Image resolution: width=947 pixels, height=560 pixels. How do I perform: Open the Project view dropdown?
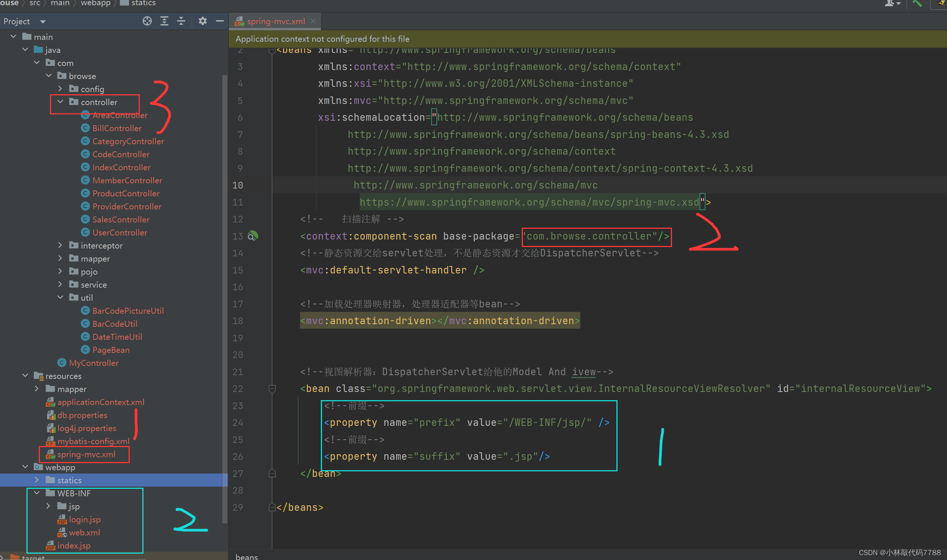point(42,22)
